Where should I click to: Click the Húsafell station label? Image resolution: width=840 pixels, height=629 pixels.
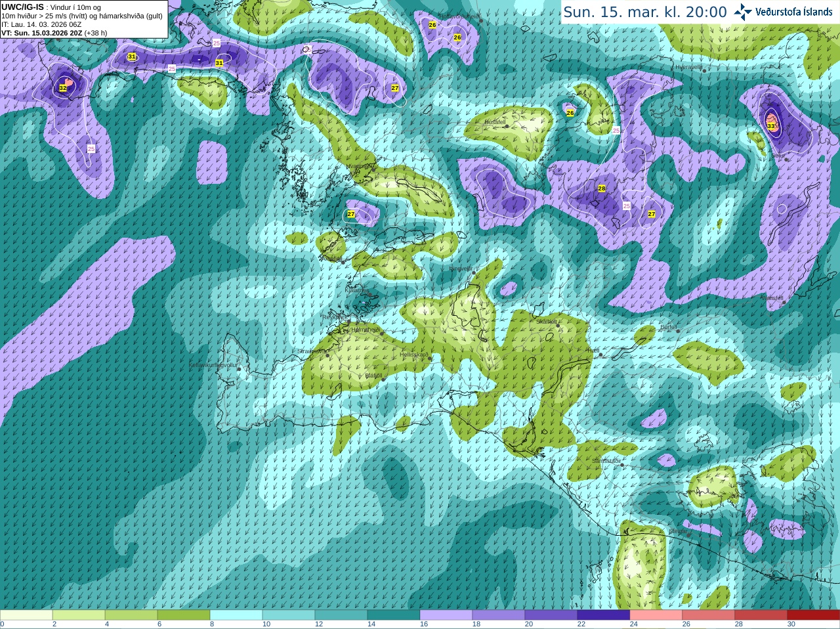coord(495,122)
